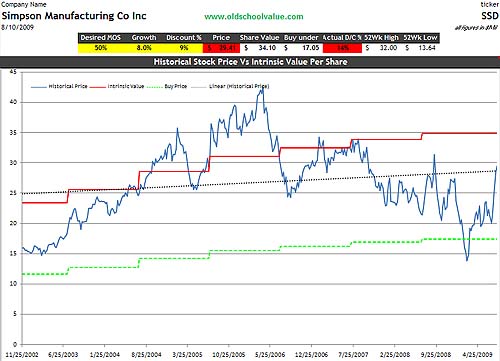Click the 12/25/2006 date axis label
The height and width of the screenshot is (361, 500).
click(311, 354)
